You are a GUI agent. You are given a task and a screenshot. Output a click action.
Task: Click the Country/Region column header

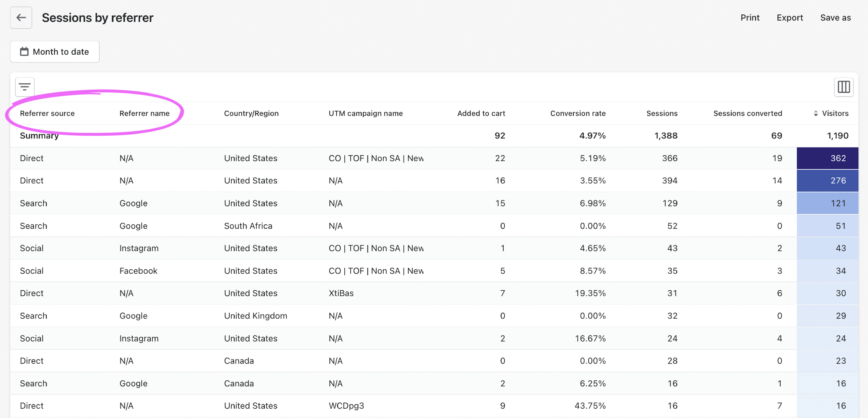pyautogui.click(x=251, y=114)
